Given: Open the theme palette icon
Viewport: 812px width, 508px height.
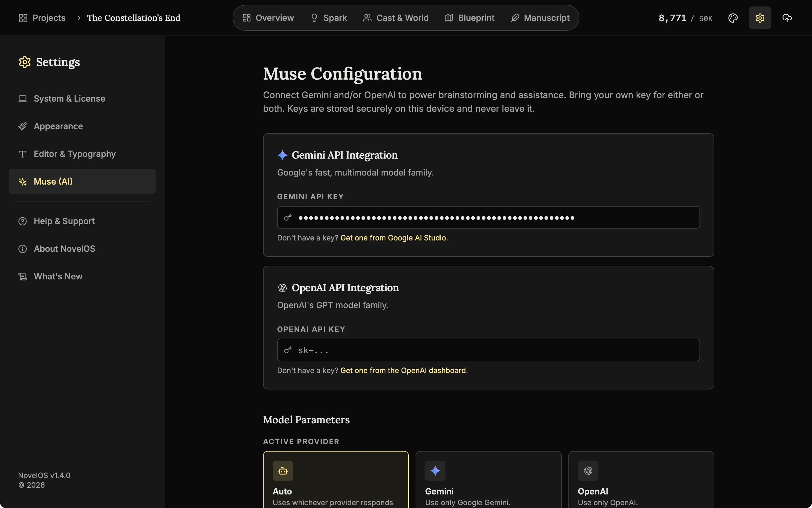Looking at the screenshot, I should tap(733, 18).
